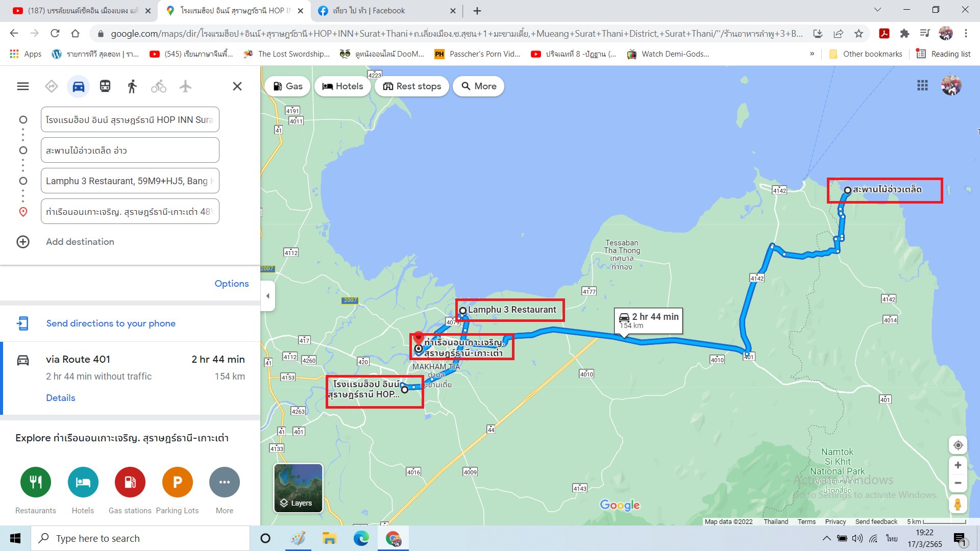
Task: Select the walking travel mode icon
Action: 132,86
